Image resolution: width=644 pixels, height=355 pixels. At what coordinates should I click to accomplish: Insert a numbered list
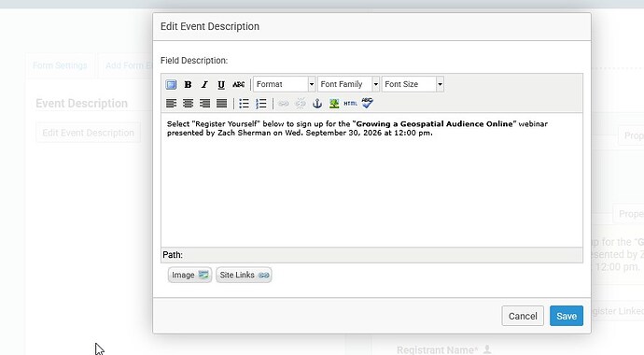260,104
